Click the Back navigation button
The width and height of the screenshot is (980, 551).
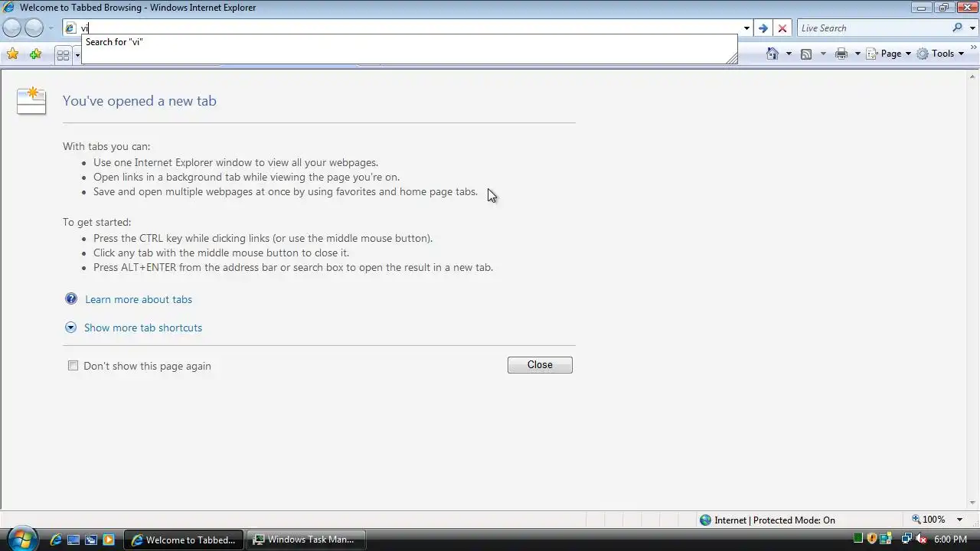12,28
